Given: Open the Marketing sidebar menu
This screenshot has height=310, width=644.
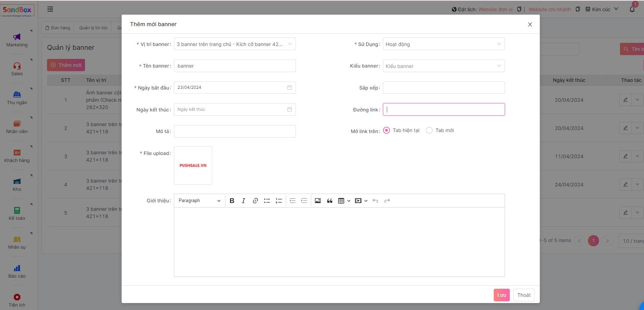Looking at the screenshot, I should [17, 40].
